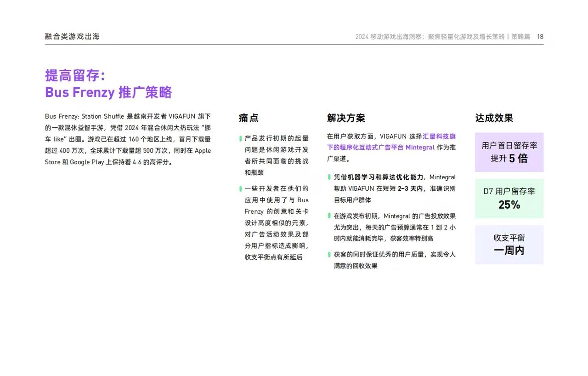Click the D7 用户留存率 25% card

pos(509,199)
